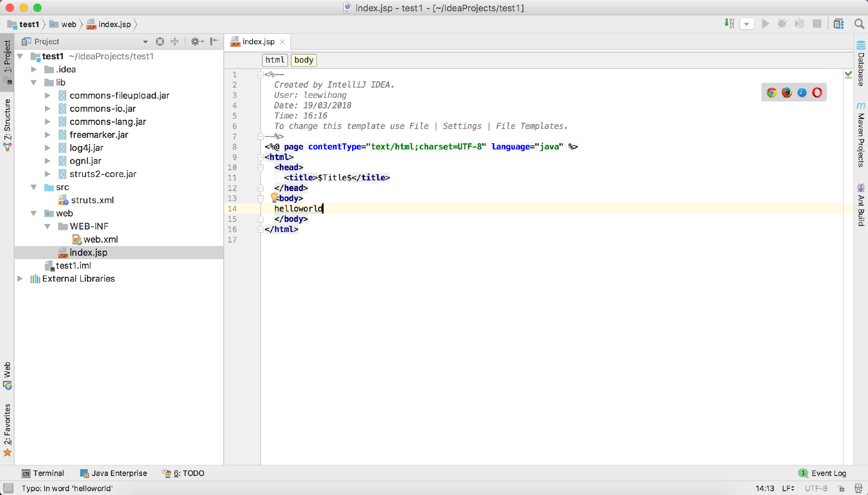Select struts.xml in project tree
Viewport: 868px width, 495px height.
click(x=92, y=200)
